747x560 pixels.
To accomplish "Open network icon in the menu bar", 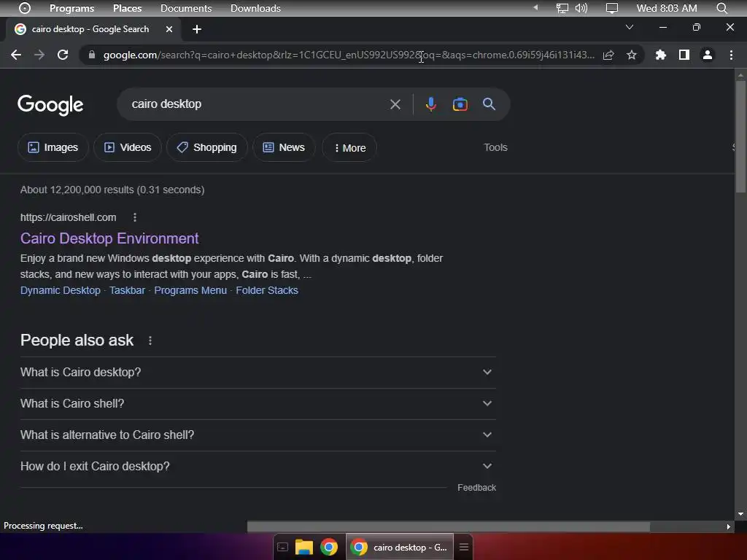I will tap(562, 8).
